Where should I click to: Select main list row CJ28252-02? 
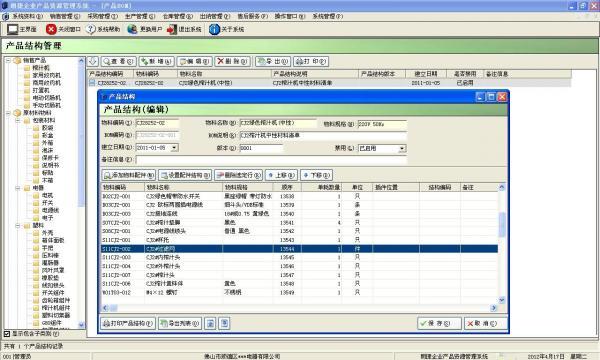click(x=329, y=83)
